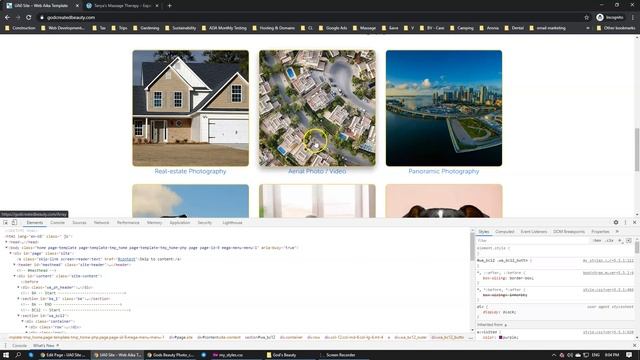Open the Hosting & Domains bookmarks folder
The image size is (640, 360).
pos(273,28)
